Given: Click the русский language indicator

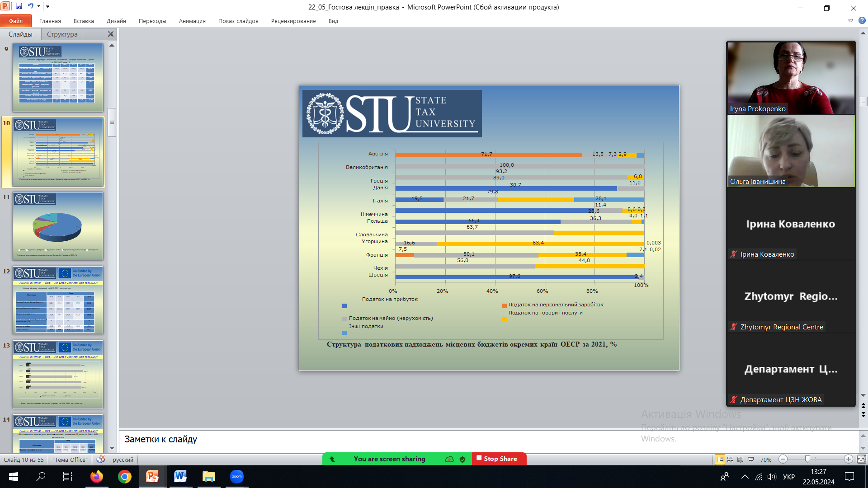Looking at the screenshot, I should (x=123, y=460).
